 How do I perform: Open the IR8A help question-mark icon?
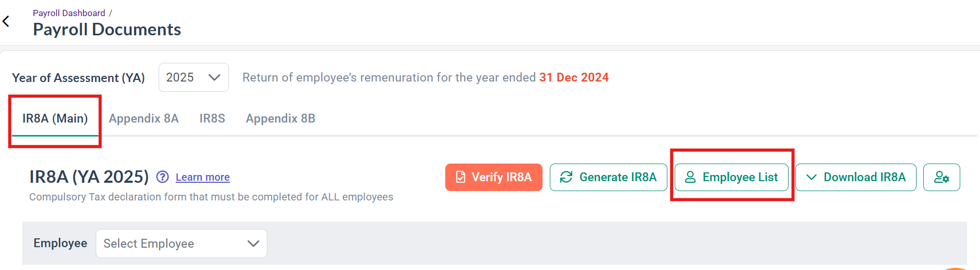point(162,177)
